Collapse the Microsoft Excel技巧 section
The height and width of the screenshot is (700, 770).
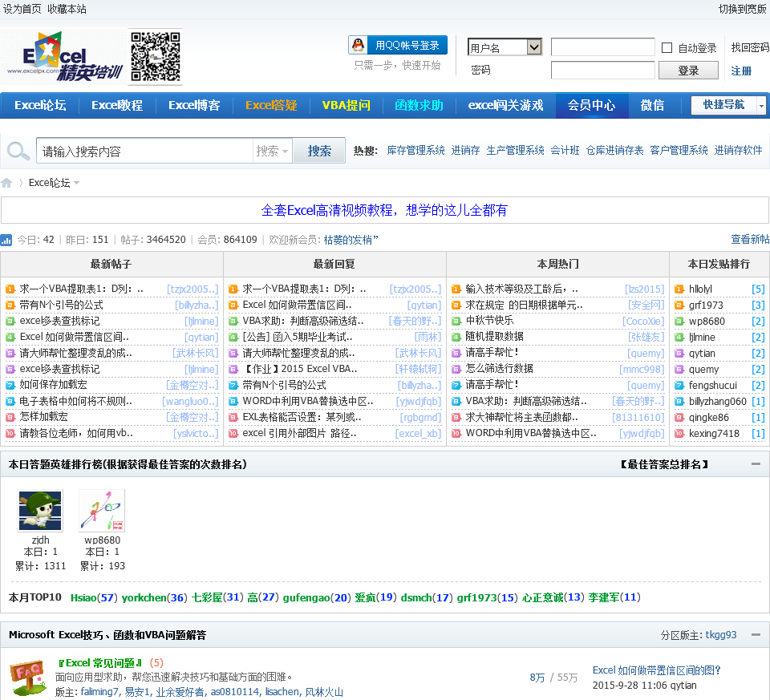point(756,635)
